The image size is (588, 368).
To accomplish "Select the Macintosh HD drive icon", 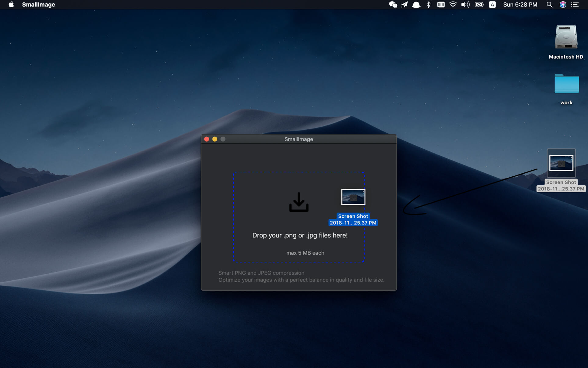I will pyautogui.click(x=566, y=38).
